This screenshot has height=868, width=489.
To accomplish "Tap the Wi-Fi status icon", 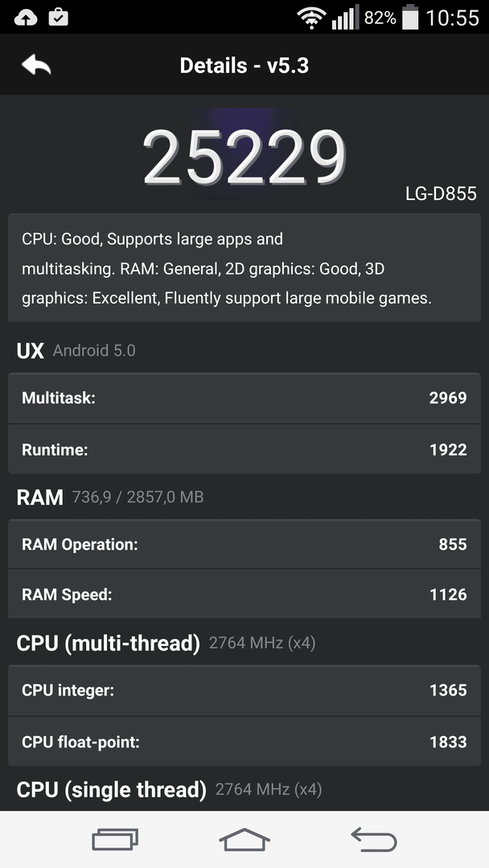I will (311, 18).
